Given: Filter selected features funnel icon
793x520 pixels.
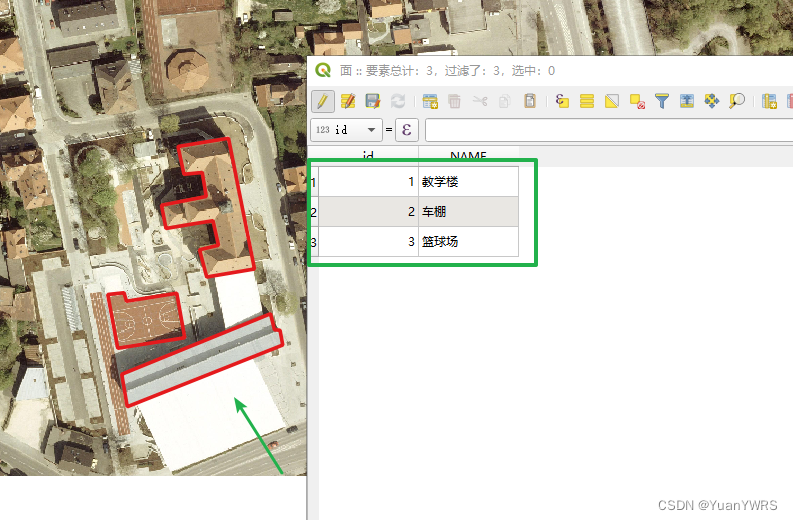Looking at the screenshot, I should point(662,101).
